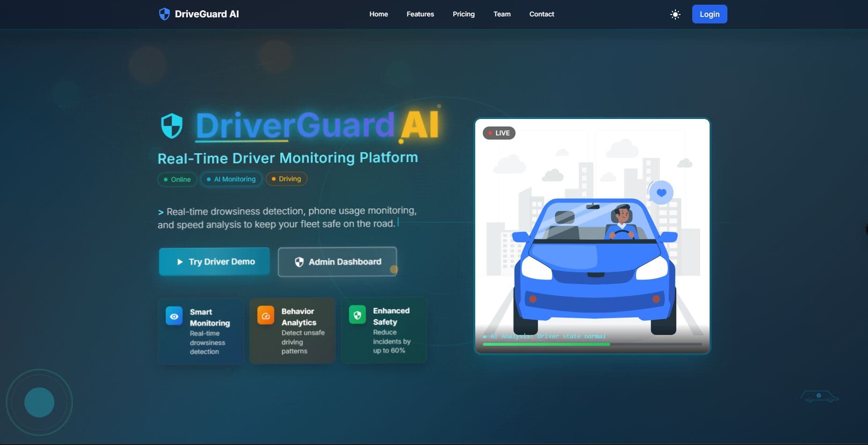Open the Features page from navbar
The width and height of the screenshot is (868, 445).
tap(420, 14)
